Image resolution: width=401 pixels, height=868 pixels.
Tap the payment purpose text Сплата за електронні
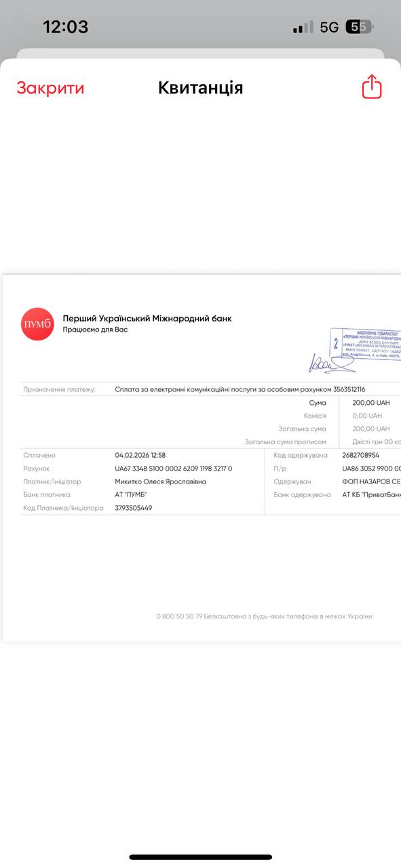(x=240, y=389)
